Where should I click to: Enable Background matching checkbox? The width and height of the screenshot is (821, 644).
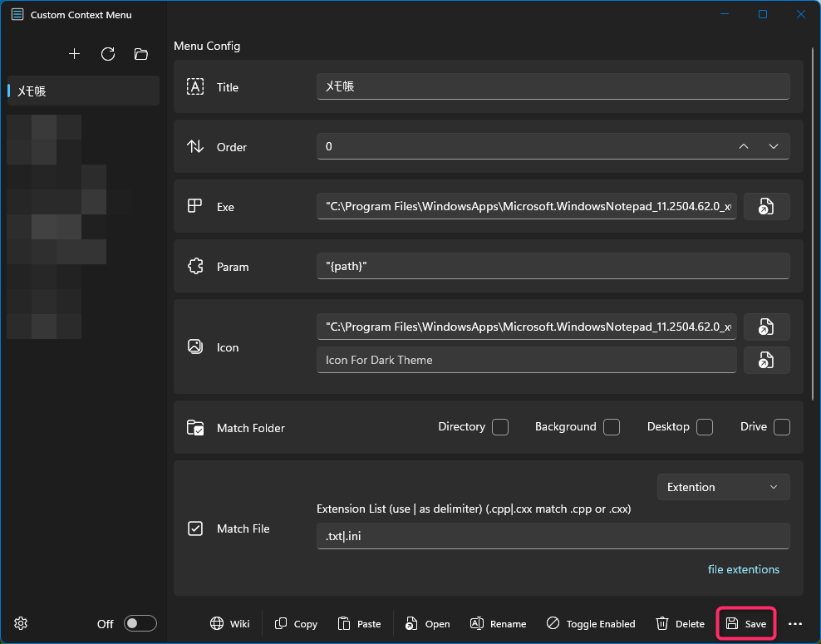pos(612,427)
